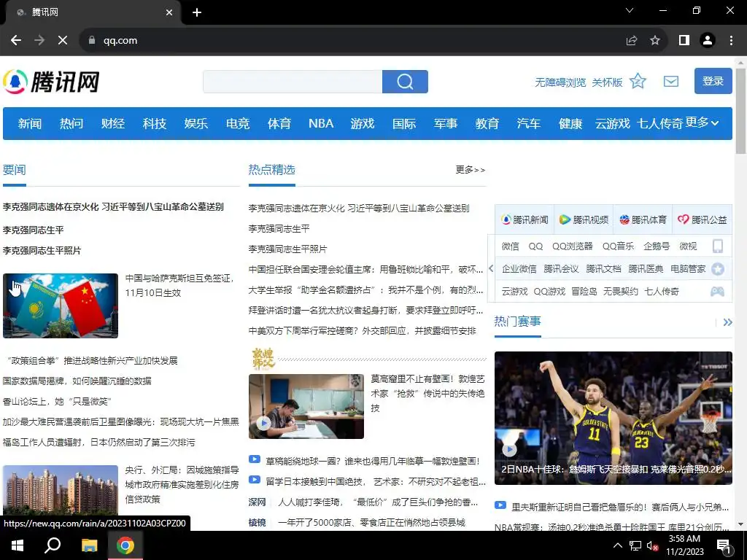The image size is (747, 560).
Task: Open the tab search chevron
Action: [630, 10]
